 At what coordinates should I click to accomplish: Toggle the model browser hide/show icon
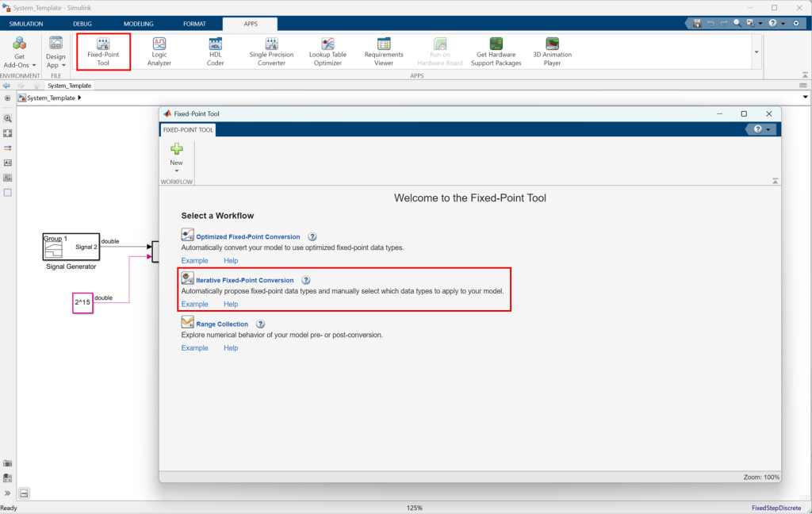7,98
